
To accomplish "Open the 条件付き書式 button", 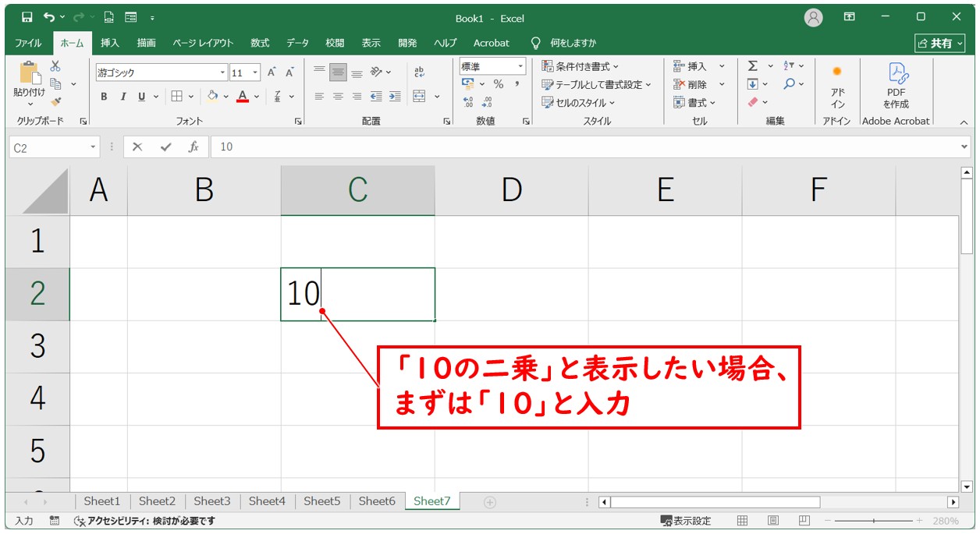I will tap(581, 66).
